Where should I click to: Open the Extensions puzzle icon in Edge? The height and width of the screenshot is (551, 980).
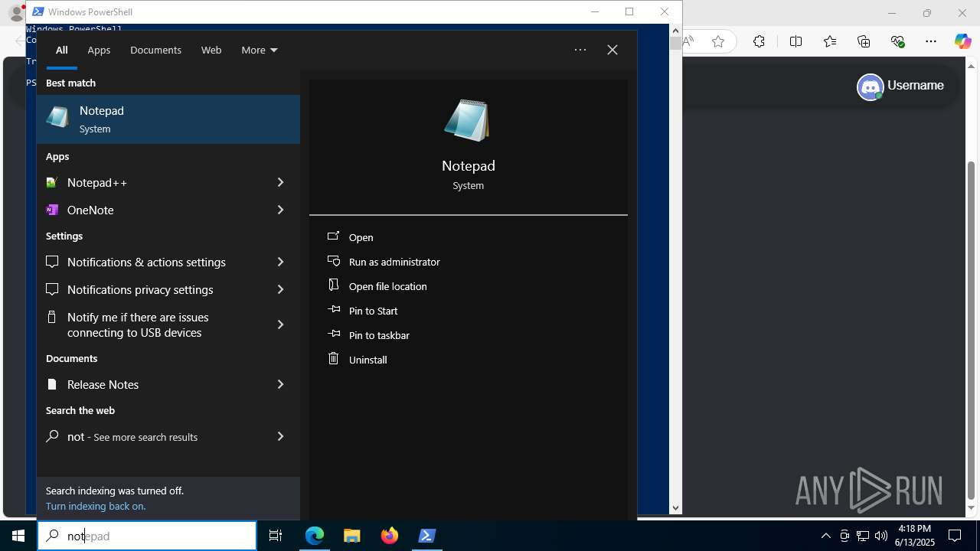coord(759,41)
